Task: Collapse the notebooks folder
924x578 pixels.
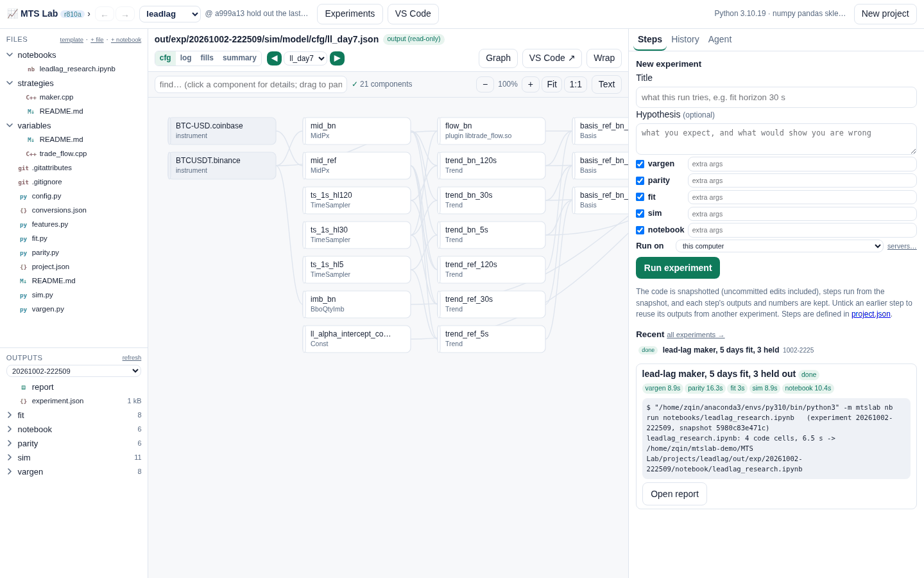Action: (x=37, y=55)
